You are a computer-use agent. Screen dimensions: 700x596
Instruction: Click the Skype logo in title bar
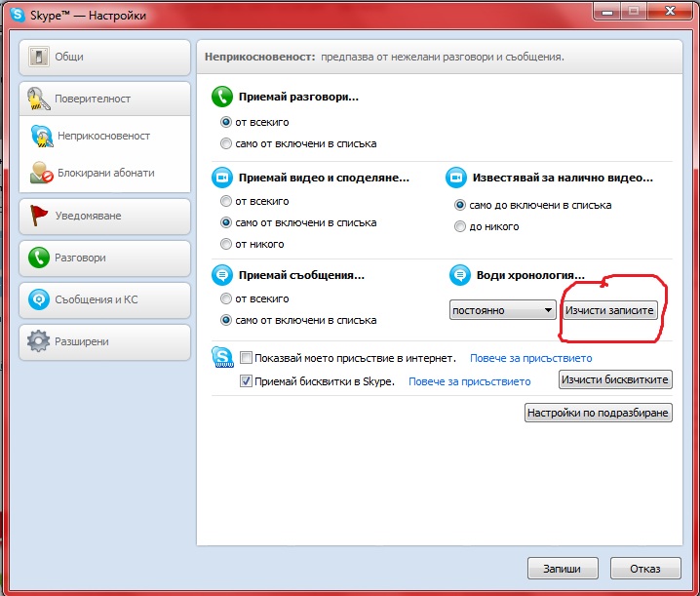pyautogui.click(x=18, y=15)
